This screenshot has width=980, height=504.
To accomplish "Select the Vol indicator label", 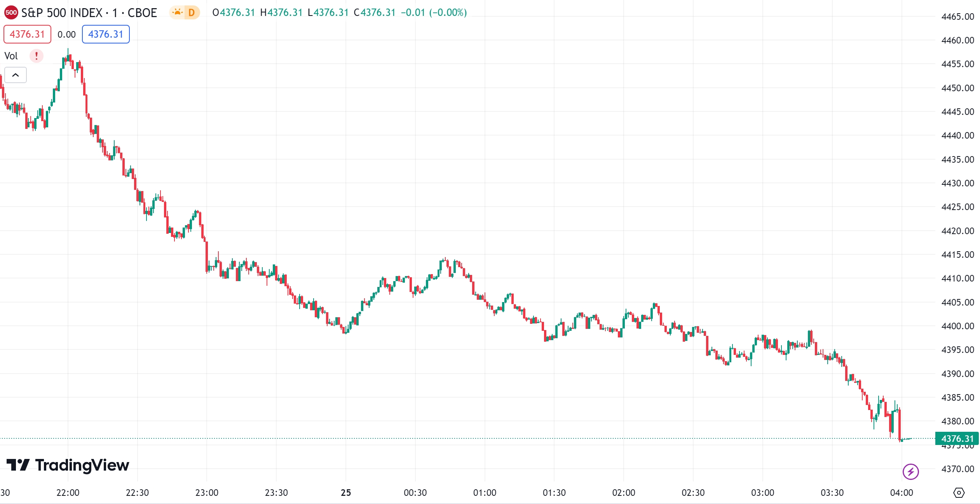I will [x=11, y=56].
